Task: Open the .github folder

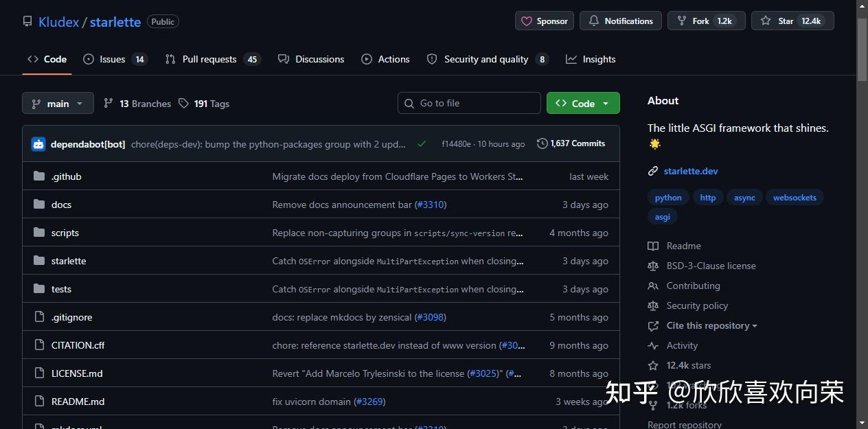Action: tap(67, 176)
